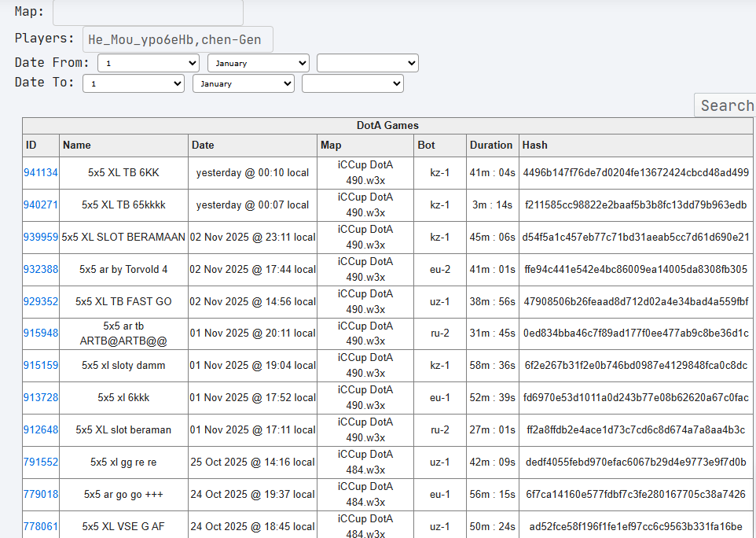The height and width of the screenshot is (538, 756).
Task: Open game ID 913728 link
Action: pyautogui.click(x=41, y=397)
